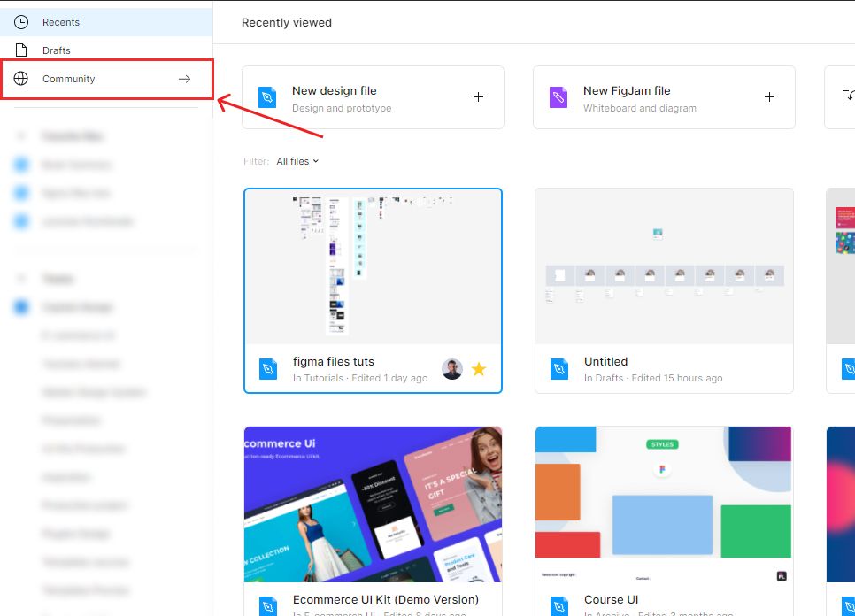Open the All files filter dropdown
This screenshot has width=855, height=616.
(x=297, y=161)
